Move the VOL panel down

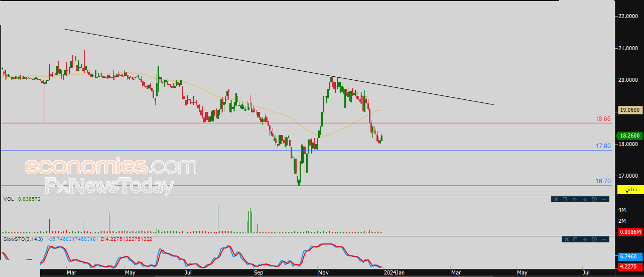point(585,199)
